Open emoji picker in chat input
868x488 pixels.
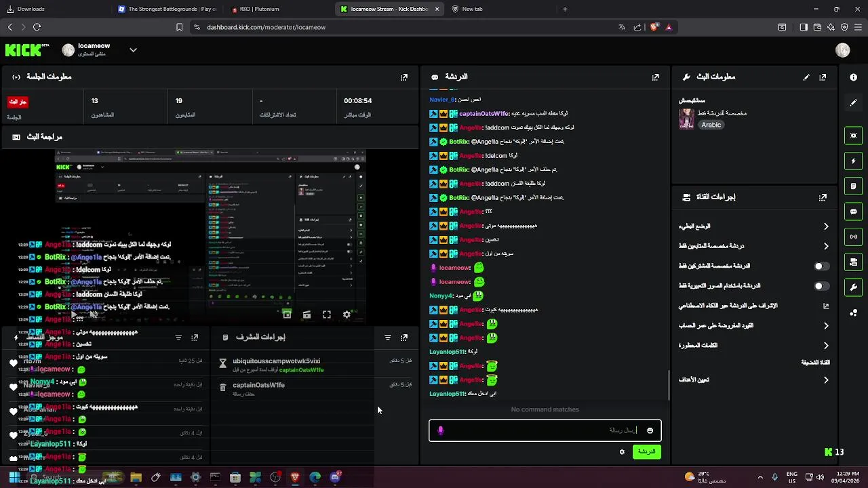pos(650,430)
